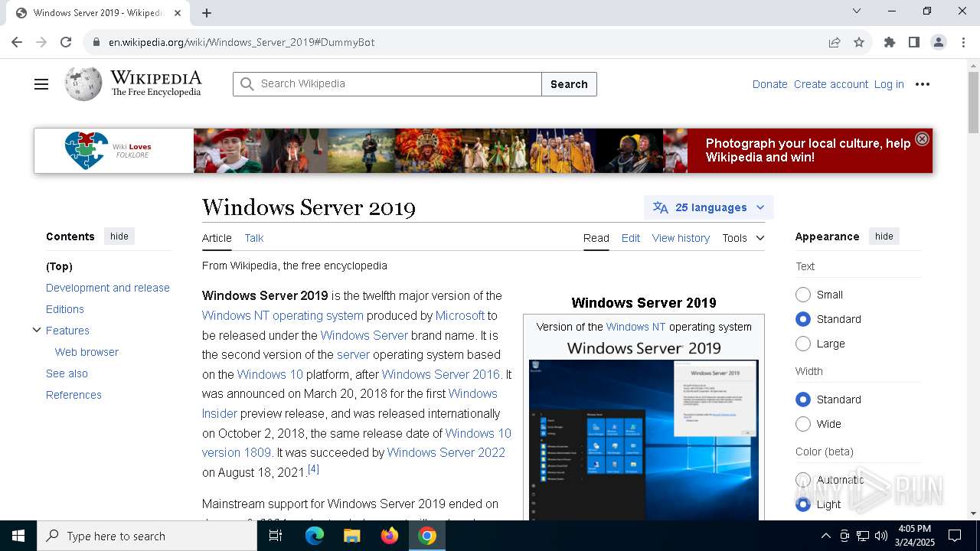The image size is (980, 551).
Task: Open the volume control in system tray
Action: pos(881,536)
